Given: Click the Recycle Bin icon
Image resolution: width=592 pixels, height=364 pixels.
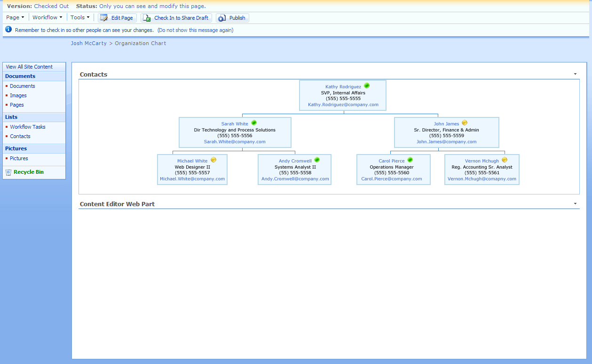Looking at the screenshot, I should [x=8, y=172].
